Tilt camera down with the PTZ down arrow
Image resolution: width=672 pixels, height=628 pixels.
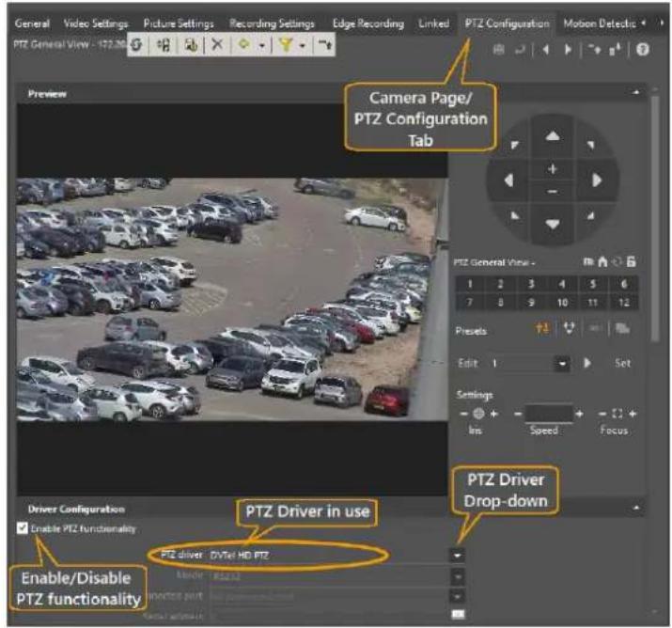pos(553,224)
